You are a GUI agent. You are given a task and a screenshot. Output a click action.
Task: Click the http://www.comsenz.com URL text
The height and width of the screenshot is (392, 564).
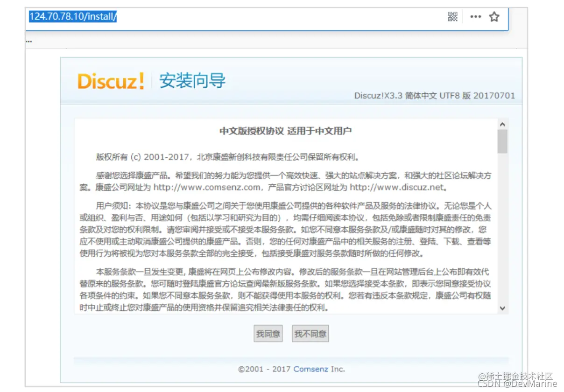[x=206, y=188]
